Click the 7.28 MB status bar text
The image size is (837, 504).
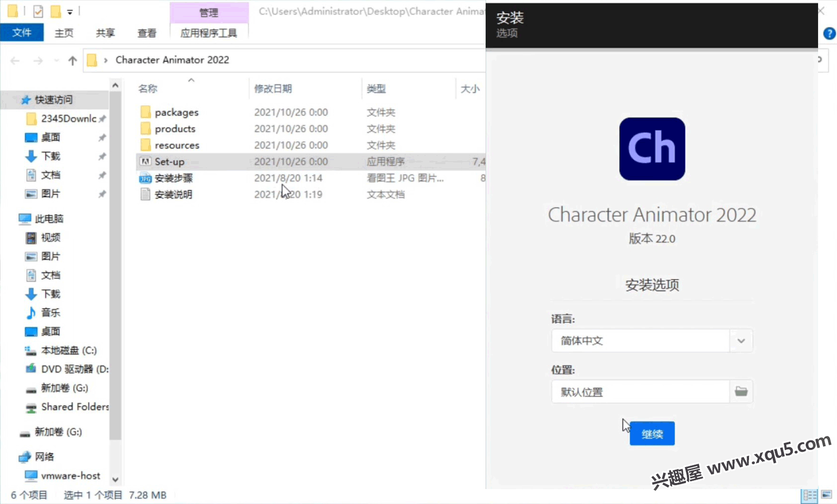pos(148,495)
